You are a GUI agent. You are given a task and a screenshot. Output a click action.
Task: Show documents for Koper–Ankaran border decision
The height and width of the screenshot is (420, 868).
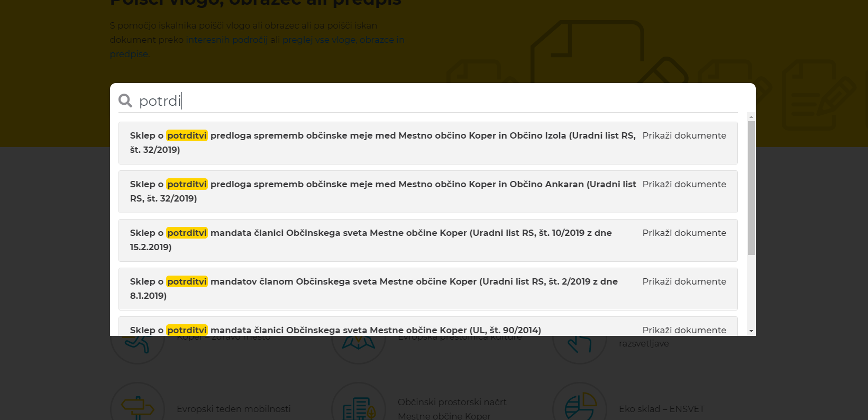coord(684,184)
